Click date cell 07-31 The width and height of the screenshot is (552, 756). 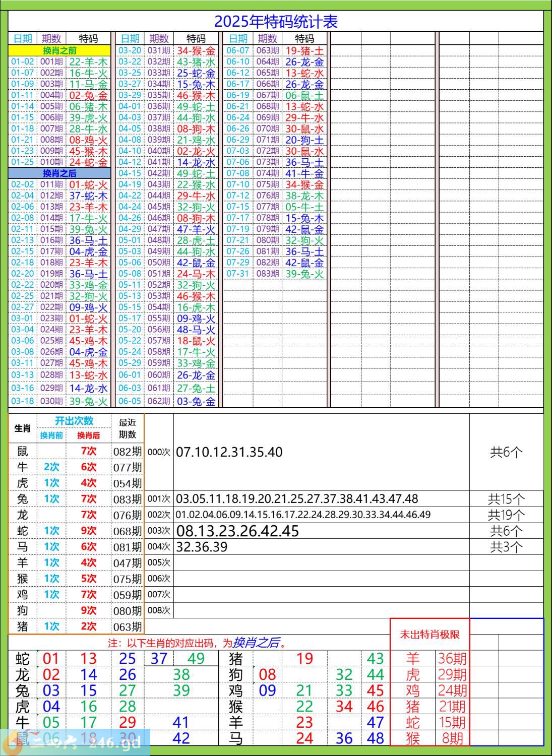click(238, 273)
